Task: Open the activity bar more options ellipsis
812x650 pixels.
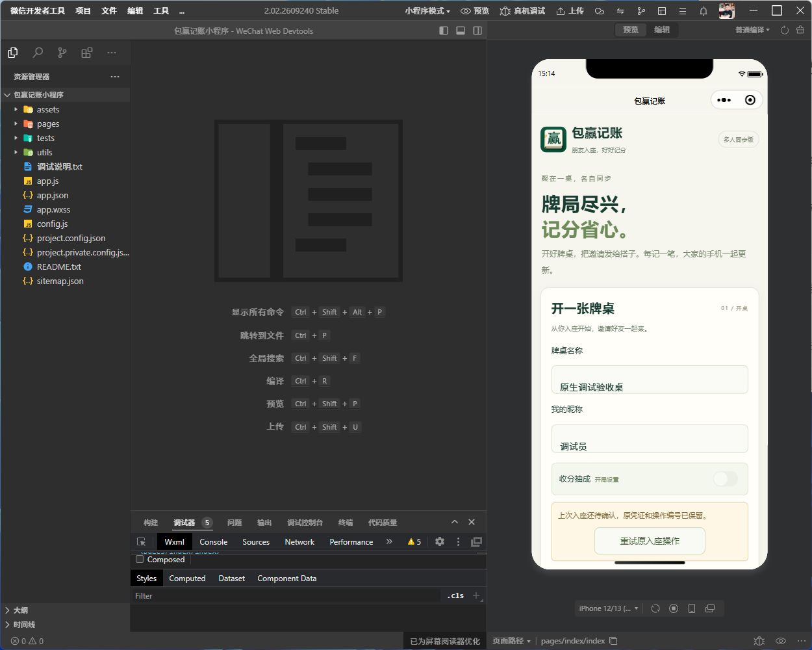Action: click(x=112, y=53)
